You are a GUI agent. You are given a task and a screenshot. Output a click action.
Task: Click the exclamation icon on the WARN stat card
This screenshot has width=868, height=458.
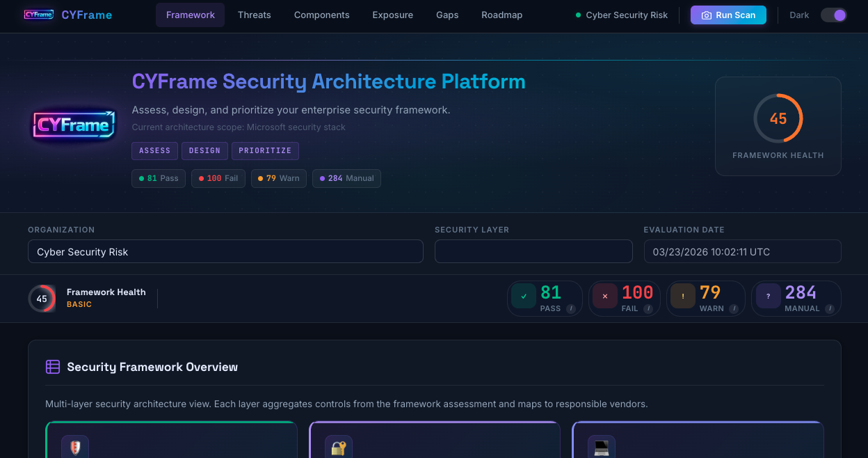[683, 296]
